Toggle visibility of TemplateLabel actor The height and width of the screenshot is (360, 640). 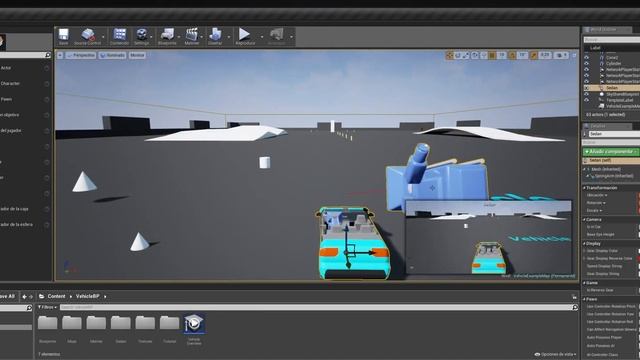pyautogui.click(x=587, y=100)
